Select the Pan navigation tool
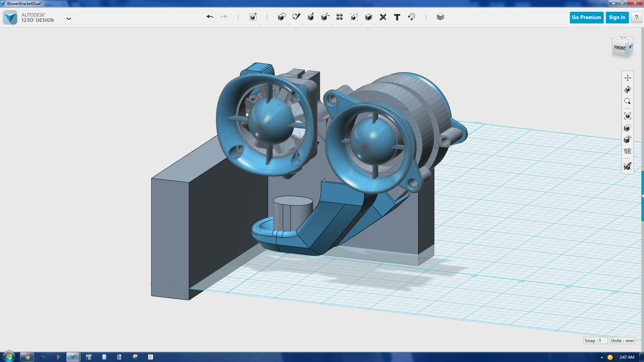Image resolution: width=644 pixels, height=362 pixels. (x=628, y=78)
